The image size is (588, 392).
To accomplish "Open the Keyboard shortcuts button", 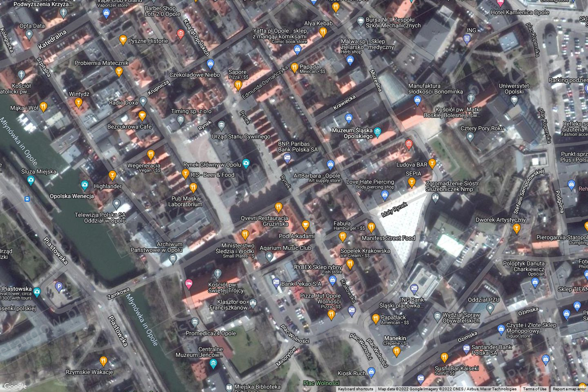I will tap(355, 389).
